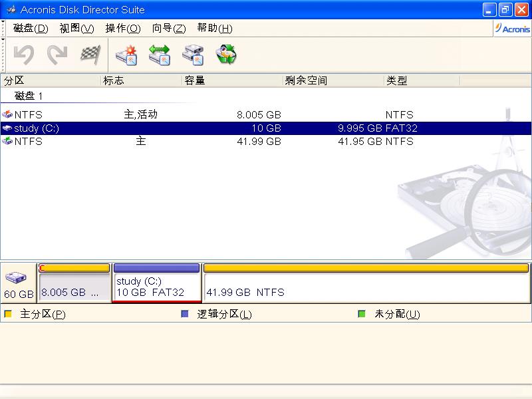This screenshot has width=532, height=399.
Task: Open the Create Partition wizard icon
Action: [x=126, y=55]
